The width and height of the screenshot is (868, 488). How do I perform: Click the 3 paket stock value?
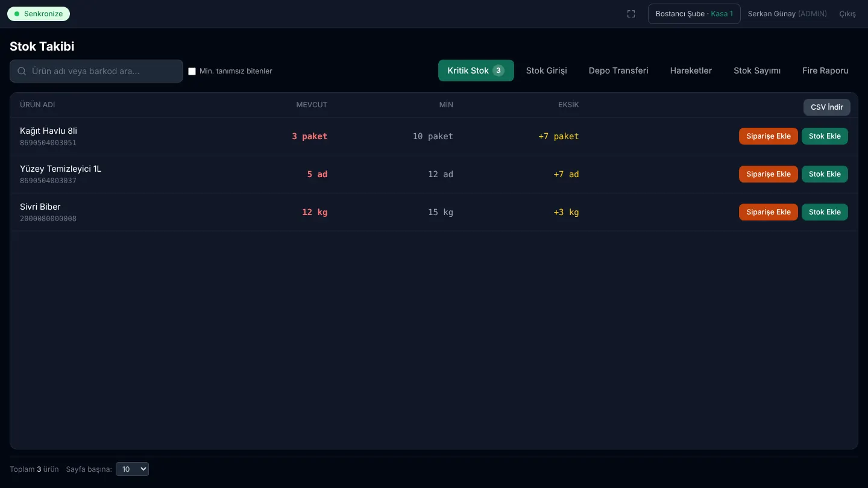click(x=310, y=136)
